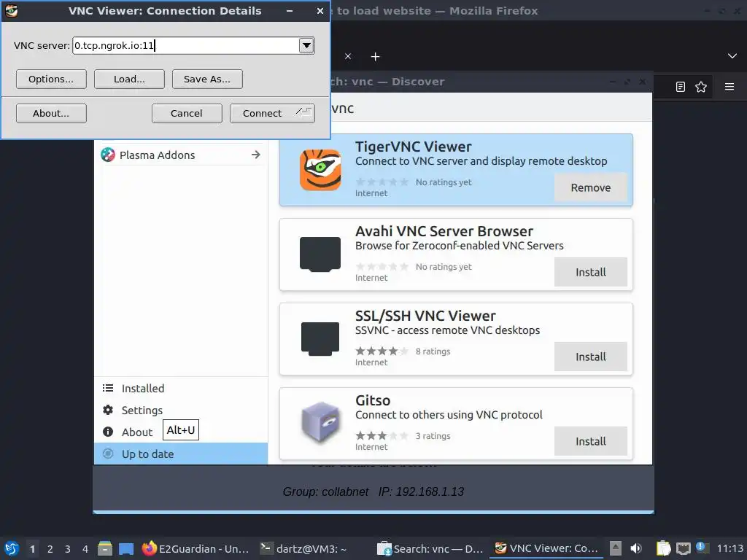Click the TigerVNC icon in dialog title bar
The height and width of the screenshot is (560, 747).
pos(12,10)
